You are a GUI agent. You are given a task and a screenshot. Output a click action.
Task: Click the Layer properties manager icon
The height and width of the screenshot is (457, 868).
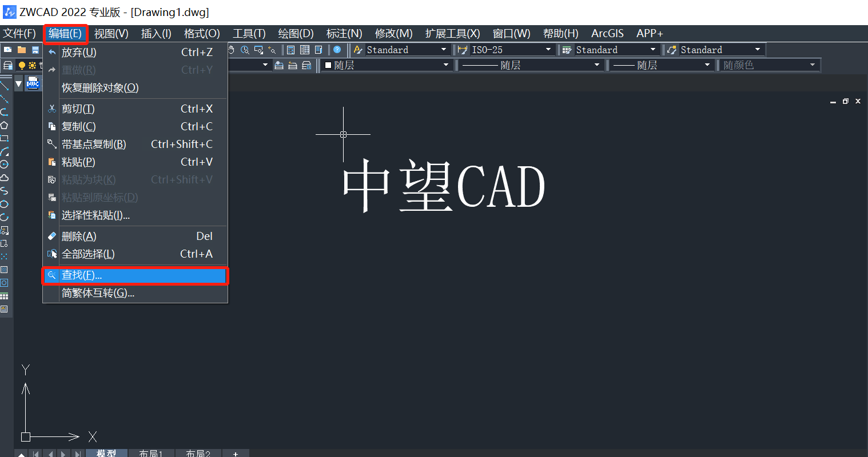pyautogui.click(x=8, y=65)
